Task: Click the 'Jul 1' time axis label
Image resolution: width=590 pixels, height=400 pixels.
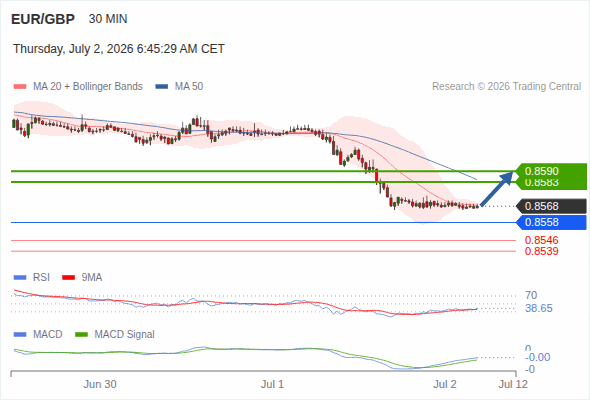Action: click(272, 384)
